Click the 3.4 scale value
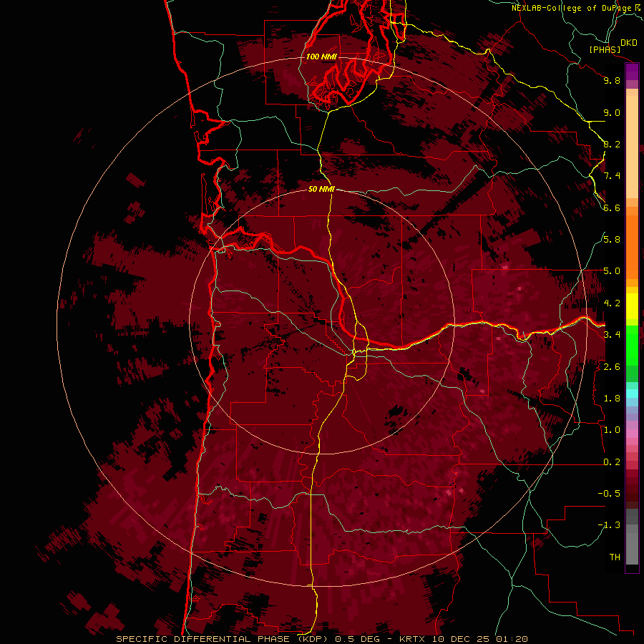 pyautogui.click(x=612, y=335)
